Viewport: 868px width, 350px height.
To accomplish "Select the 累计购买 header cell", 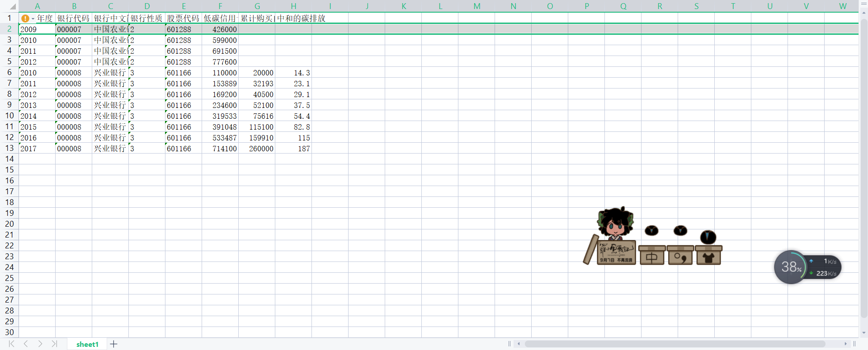I will tap(257, 18).
